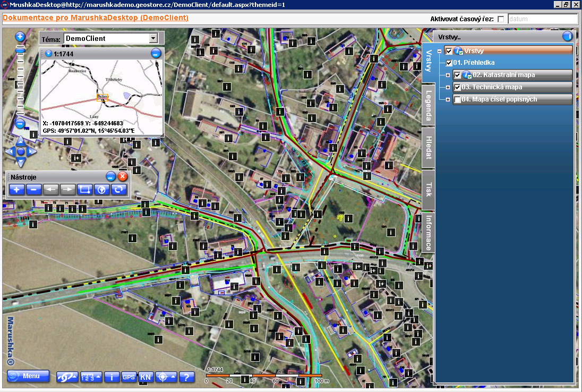Screen dimensions: 582x392
Task: Click the zoom out minus tool in Nástroje
Action: (34, 190)
